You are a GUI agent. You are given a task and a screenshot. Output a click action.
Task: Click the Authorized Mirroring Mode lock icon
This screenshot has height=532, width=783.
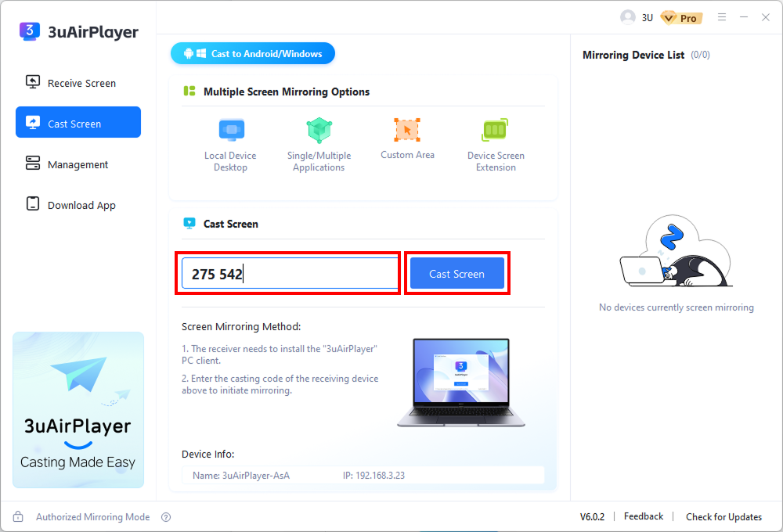[17, 516]
